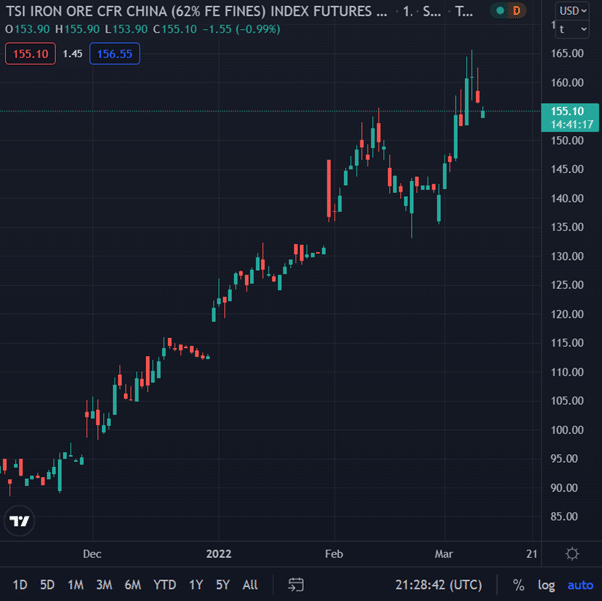Click the latest green candle near 155
This screenshot has width=602, height=601.
(x=483, y=113)
